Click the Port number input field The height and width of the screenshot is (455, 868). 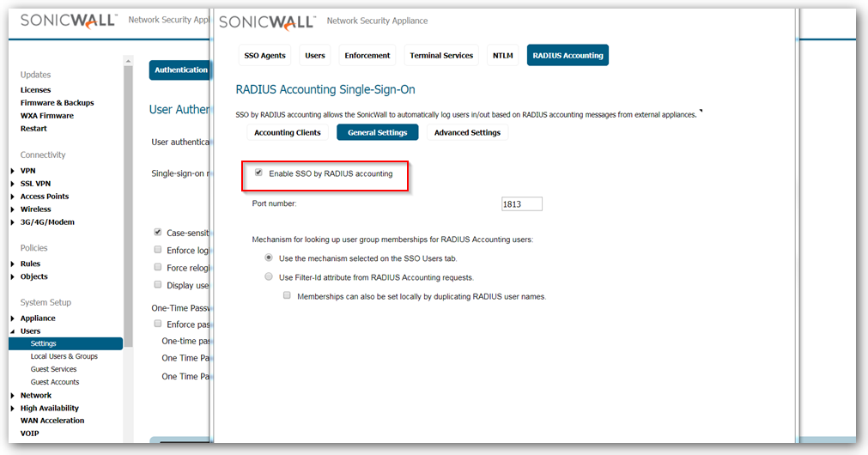pyautogui.click(x=522, y=204)
